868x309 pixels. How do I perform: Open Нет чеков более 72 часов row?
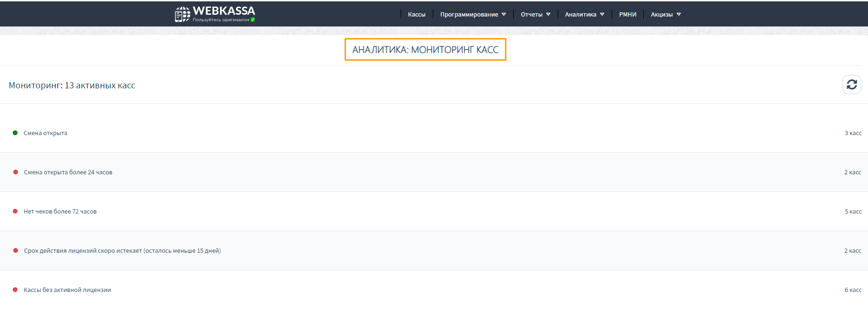click(x=60, y=212)
